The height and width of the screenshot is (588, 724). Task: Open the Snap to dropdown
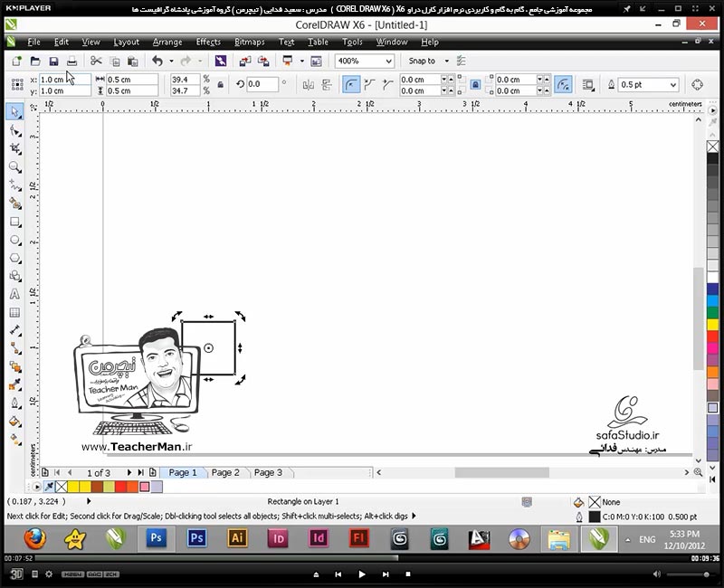pos(446,61)
